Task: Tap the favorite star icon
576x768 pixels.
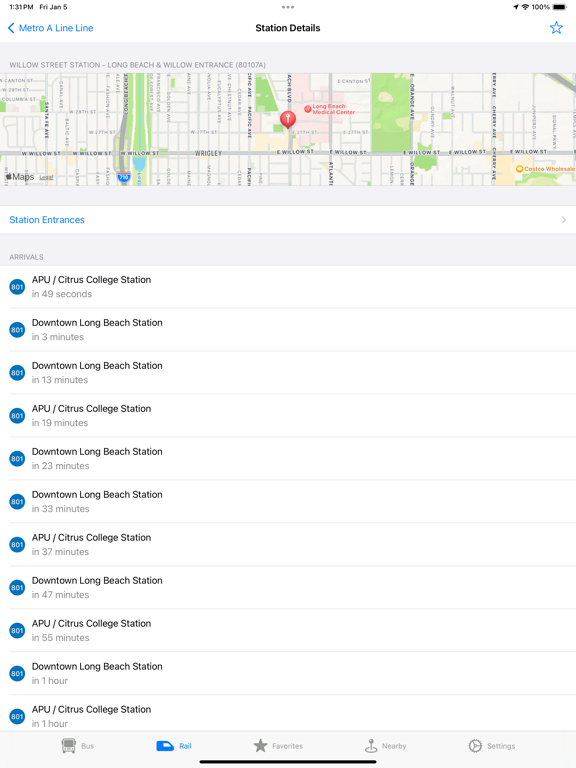Action: coord(556,27)
